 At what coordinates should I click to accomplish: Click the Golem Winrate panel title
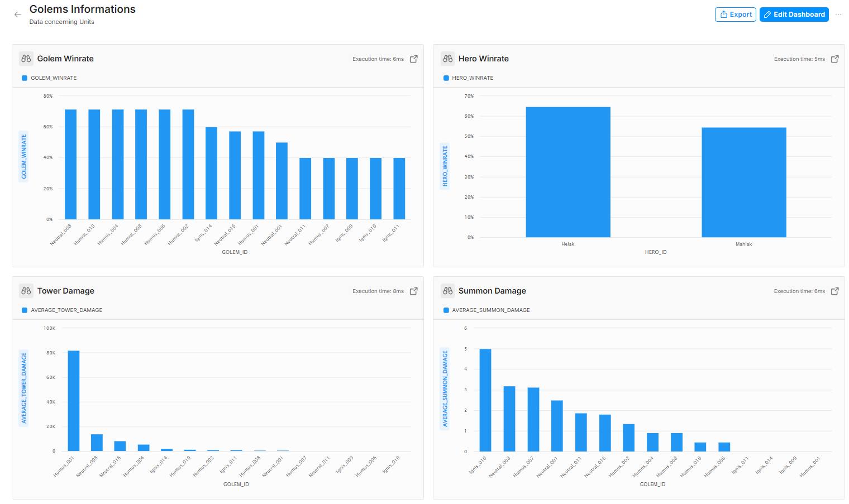point(65,59)
